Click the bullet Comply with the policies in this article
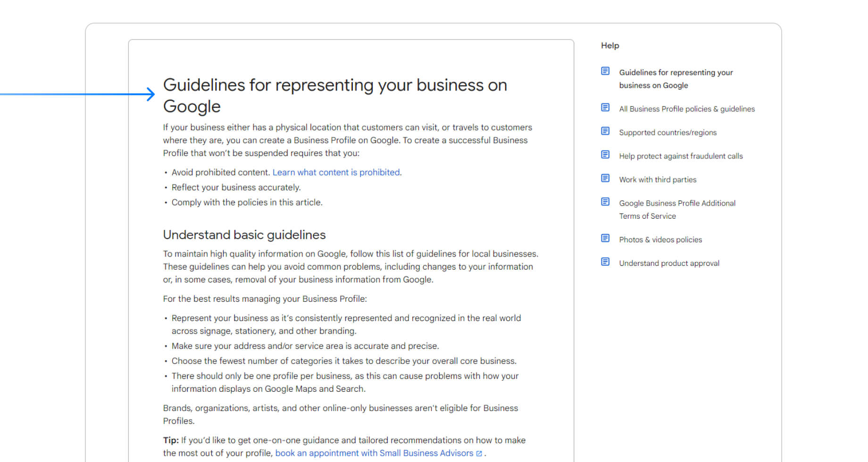 [247, 203]
